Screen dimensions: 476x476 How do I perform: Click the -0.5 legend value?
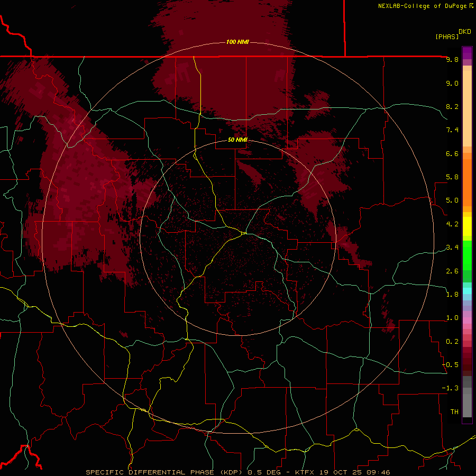tap(451, 365)
